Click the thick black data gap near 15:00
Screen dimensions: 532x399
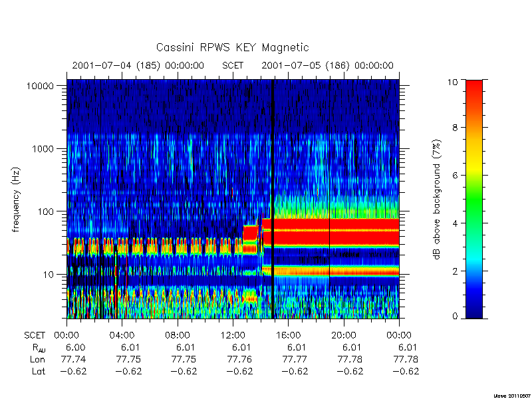tap(273, 199)
